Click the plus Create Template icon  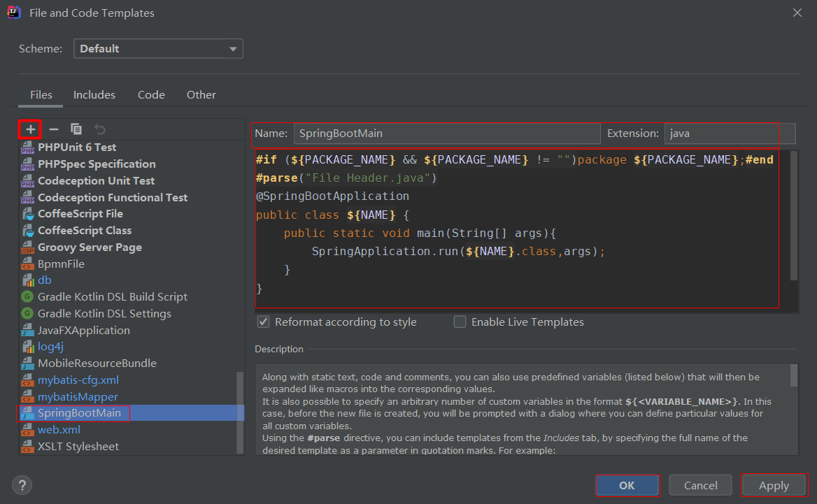30,129
